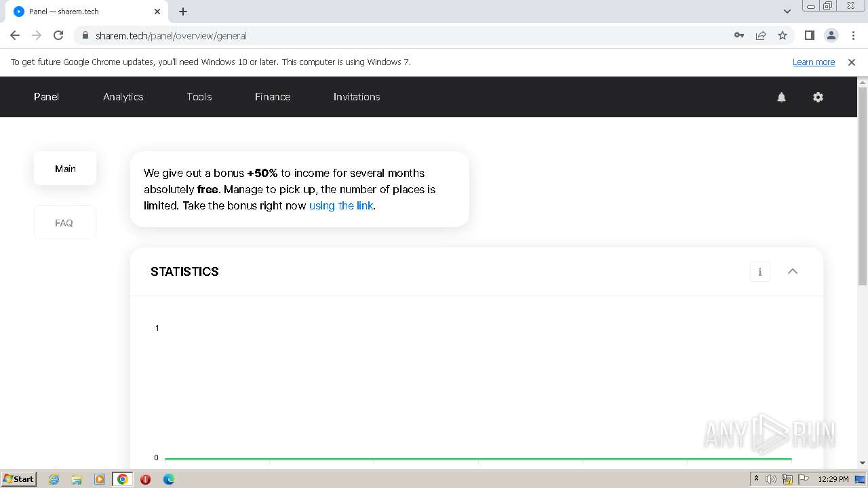Screen dimensions: 868x488
Task: Open the Chrome profile avatar
Action: click(x=831, y=35)
